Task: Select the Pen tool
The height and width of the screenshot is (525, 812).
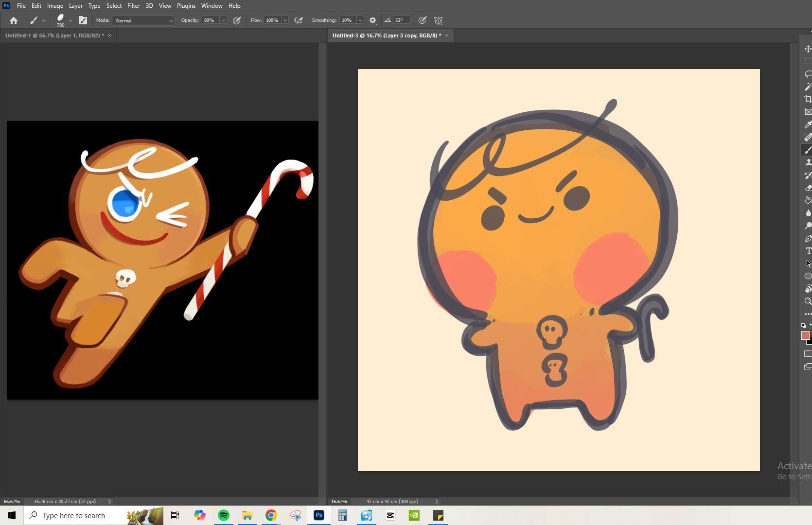Action: 808,238
